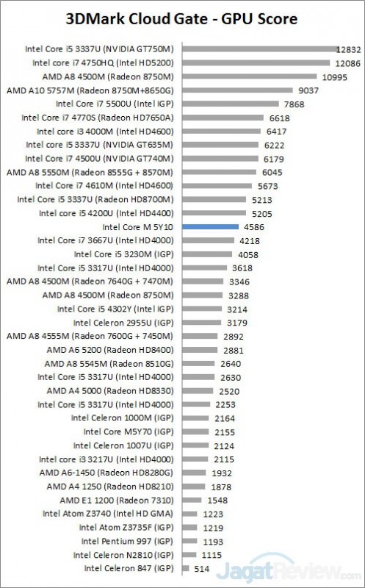Click the 4586 score value
This screenshot has width=365, height=588.
click(253, 227)
